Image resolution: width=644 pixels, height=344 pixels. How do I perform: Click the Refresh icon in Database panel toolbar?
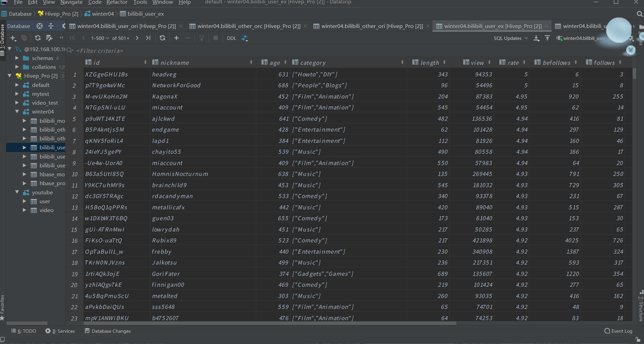(38, 39)
